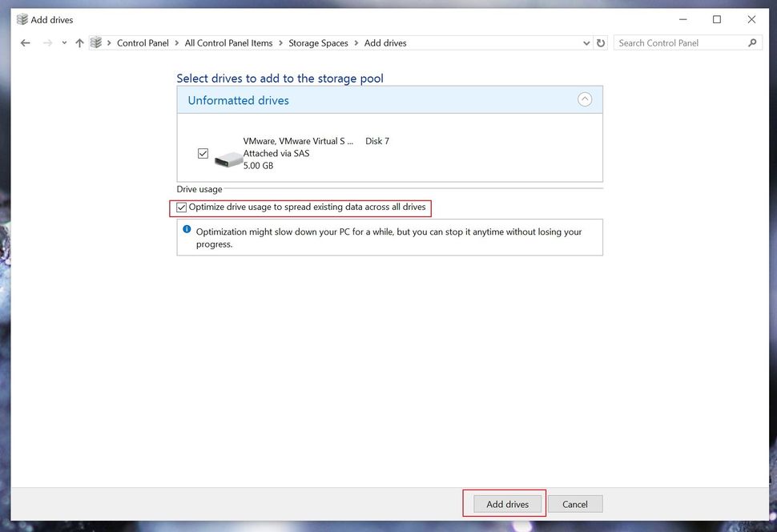Open the address bar dropdown arrow
777x532 pixels.
586,42
